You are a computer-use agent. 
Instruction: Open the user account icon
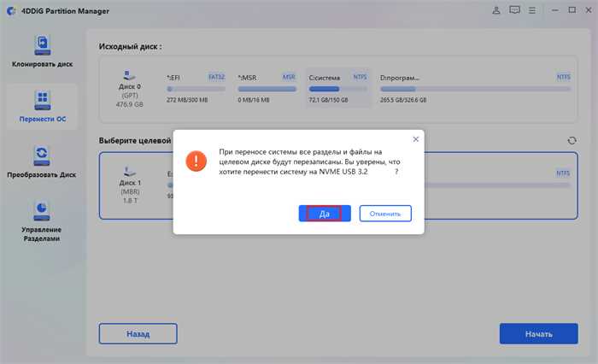496,10
